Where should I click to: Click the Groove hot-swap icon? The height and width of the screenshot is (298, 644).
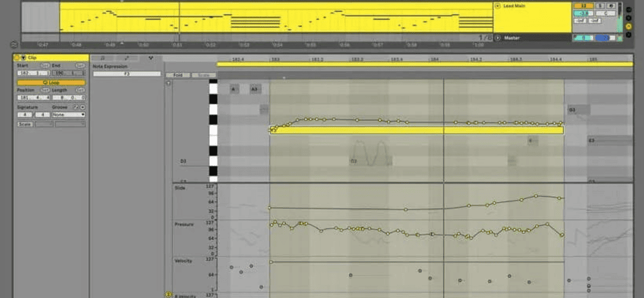point(76,107)
